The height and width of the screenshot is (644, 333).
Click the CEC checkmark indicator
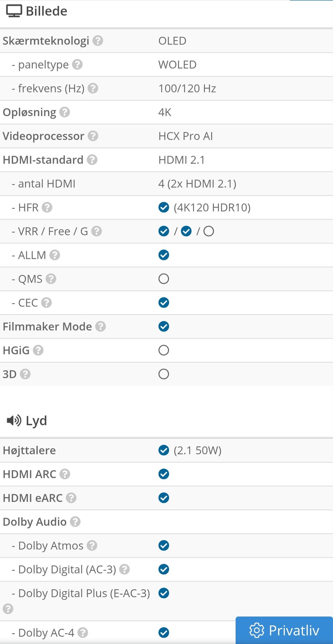point(164,303)
